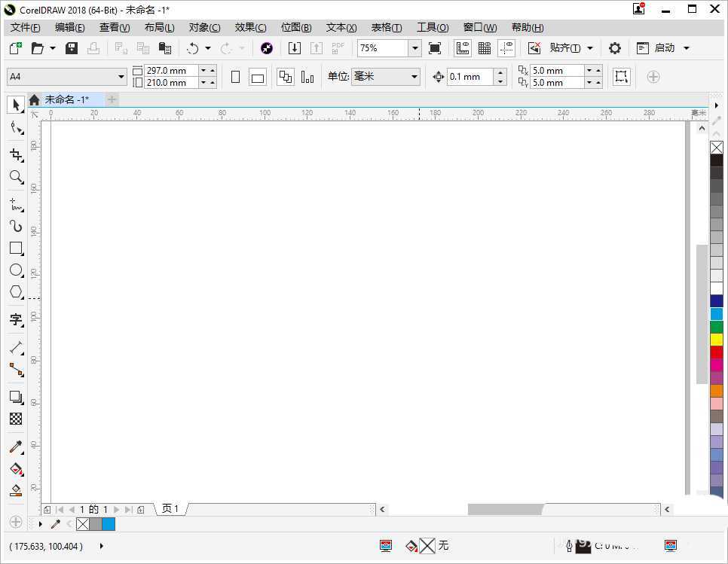Viewport: 728px width, 564px height.
Task: Toggle show grid button
Action: click(485, 48)
